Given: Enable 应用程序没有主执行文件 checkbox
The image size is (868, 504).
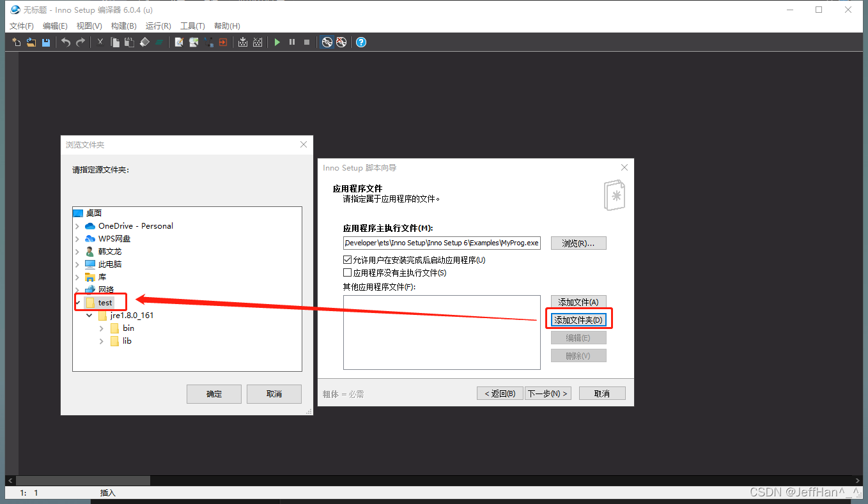Looking at the screenshot, I should (x=348, y=271).
